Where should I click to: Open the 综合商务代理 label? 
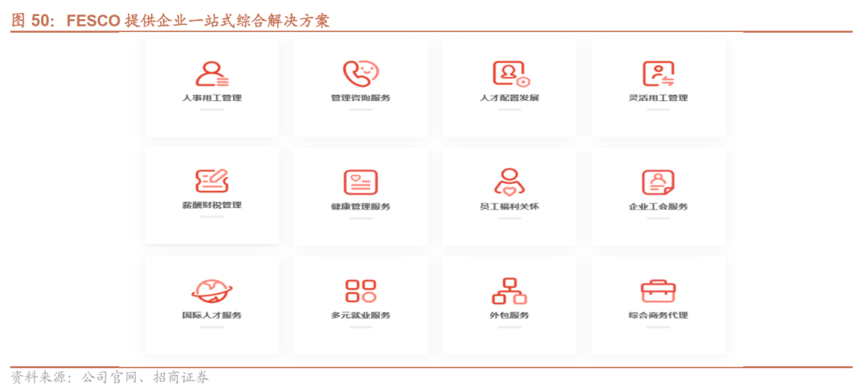click(x=658, y=316)
